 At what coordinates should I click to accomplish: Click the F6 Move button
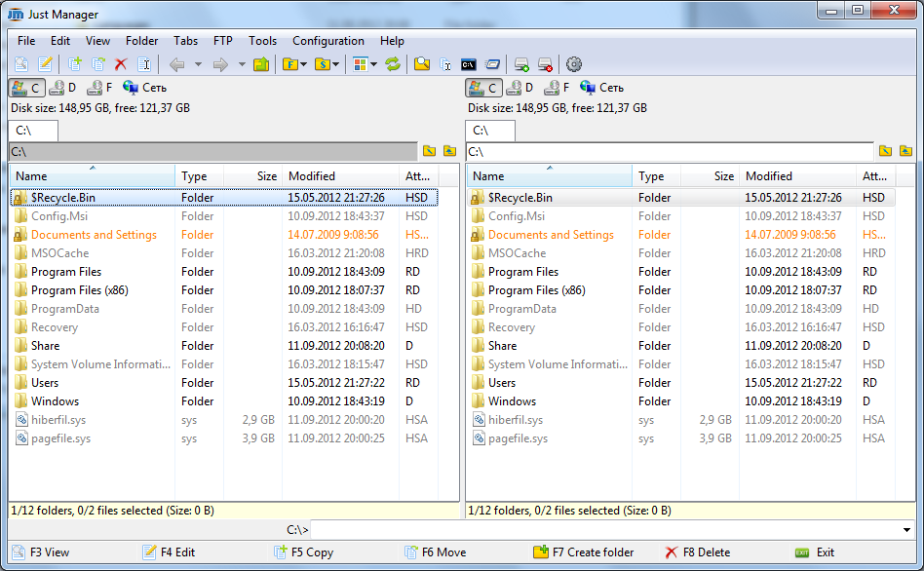436,552
